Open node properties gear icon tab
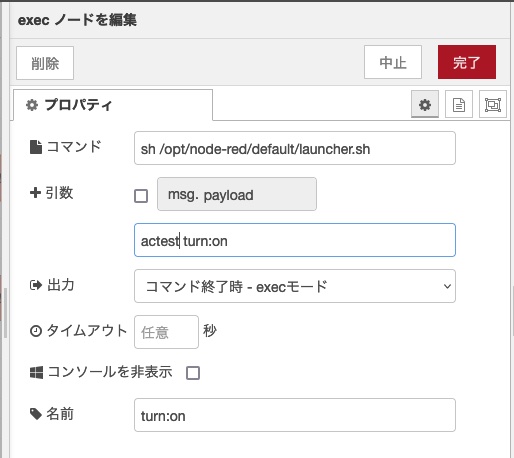Screen dimensions: 514x458 click(425, 105)
